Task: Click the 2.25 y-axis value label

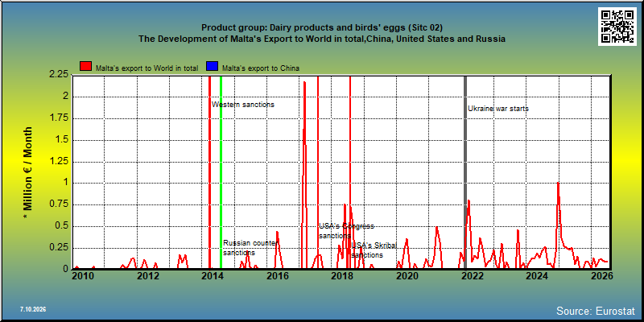Action: pyautogui.click(x=58, y=75)
